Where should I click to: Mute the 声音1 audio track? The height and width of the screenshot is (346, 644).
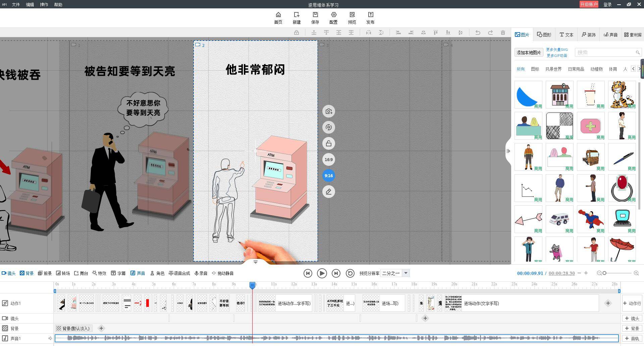click(50, 338)
